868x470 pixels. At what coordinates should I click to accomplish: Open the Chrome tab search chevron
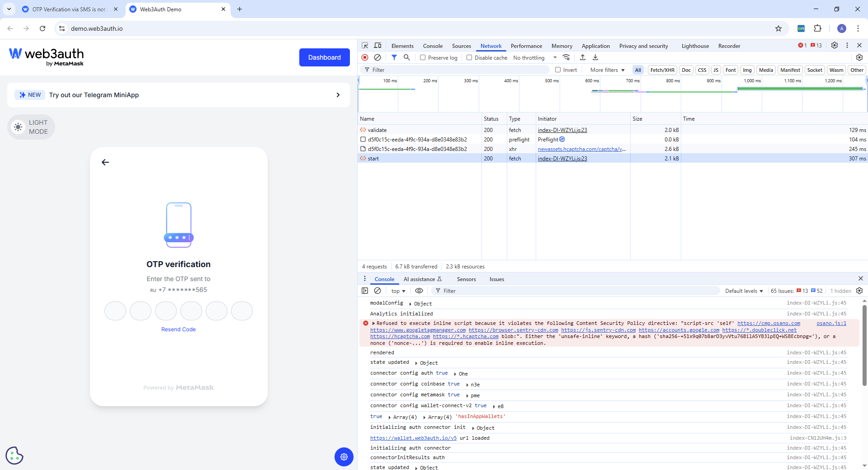[9, 9]
